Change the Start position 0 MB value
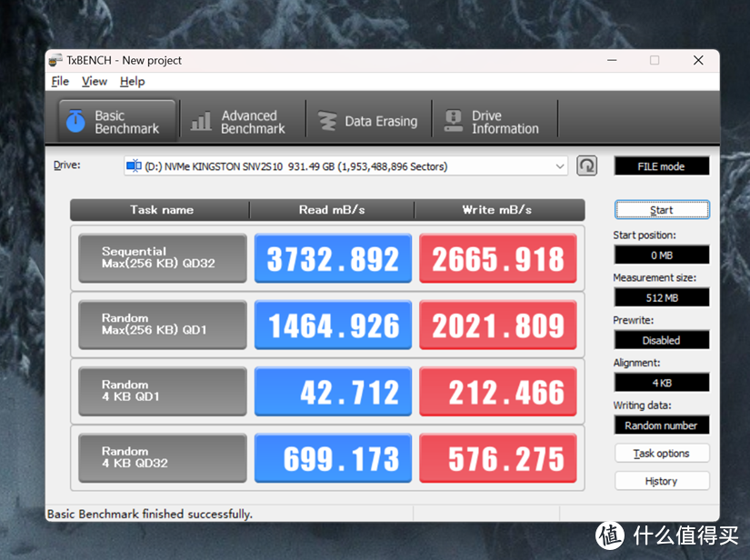The image size is (750, 560). (x=662, y=255)
